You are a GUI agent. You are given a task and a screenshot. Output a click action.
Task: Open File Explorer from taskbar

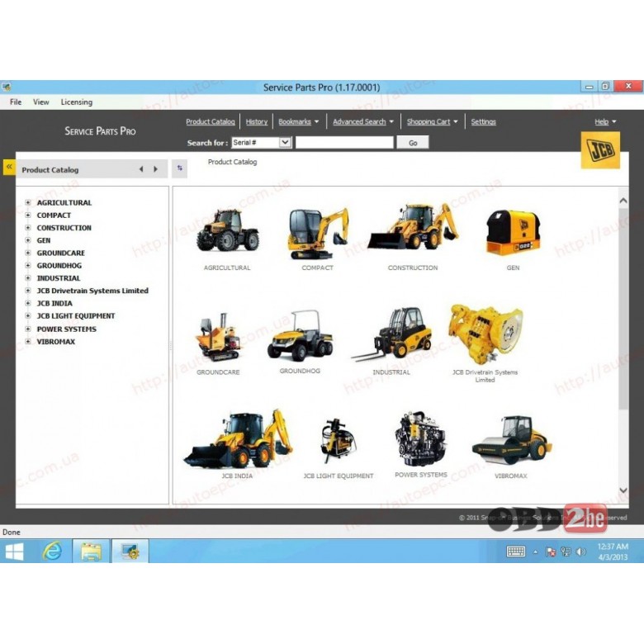click(91, 552)
